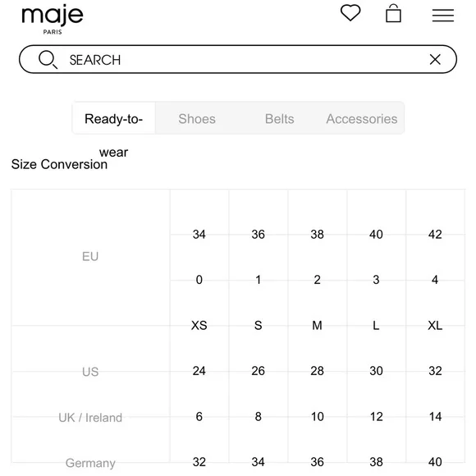The width and height of the screenshot is (476, 476).
Task: Click the Germany row label
Action: [x=90, y=463]
